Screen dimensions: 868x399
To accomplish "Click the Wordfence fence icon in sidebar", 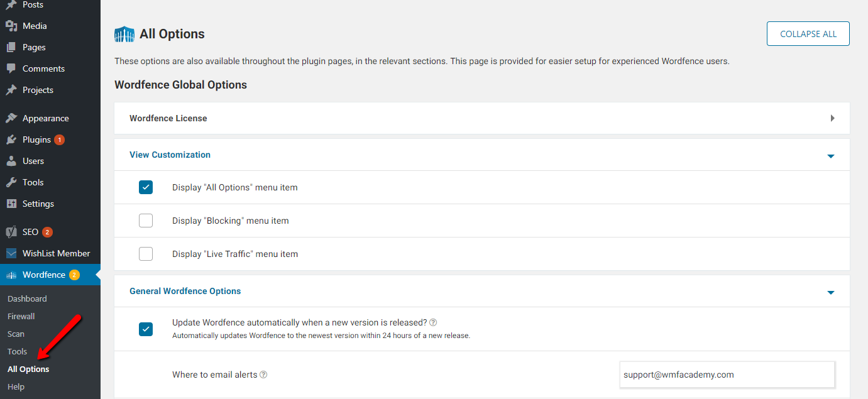I will pos(11,275).
